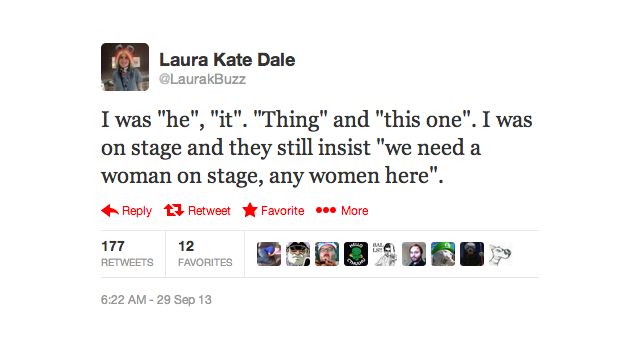Screen dimensions: 640x360
Task: Click the Laura Kate Dale display name
Action: pyautogui.click(x=227, y=60)
